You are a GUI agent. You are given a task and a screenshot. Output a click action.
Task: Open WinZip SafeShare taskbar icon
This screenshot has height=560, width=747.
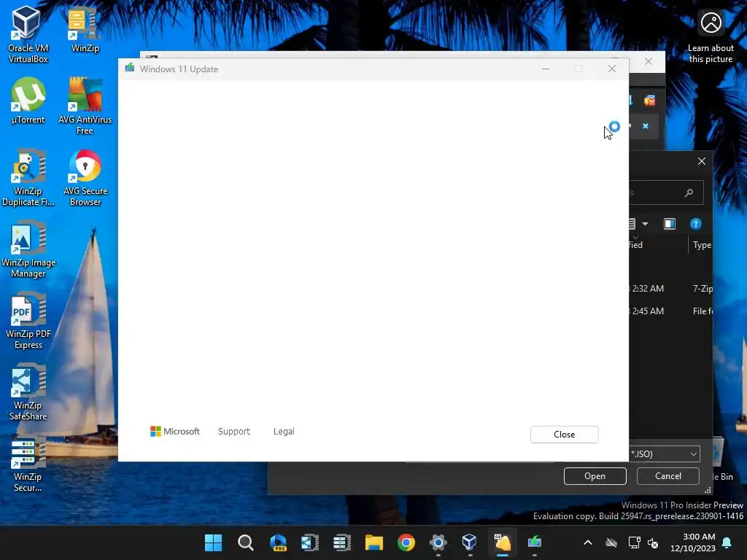309,542
